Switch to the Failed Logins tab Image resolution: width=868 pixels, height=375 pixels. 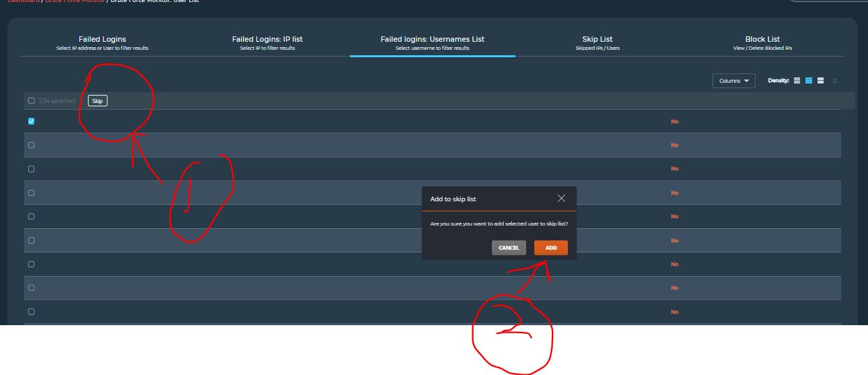click(x=102, y=43)
